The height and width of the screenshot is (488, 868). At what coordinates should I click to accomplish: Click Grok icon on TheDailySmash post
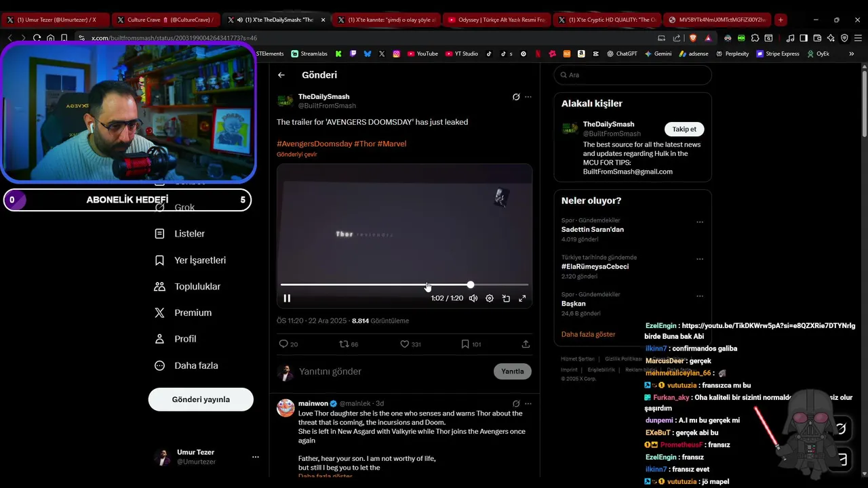pos(516,97)
